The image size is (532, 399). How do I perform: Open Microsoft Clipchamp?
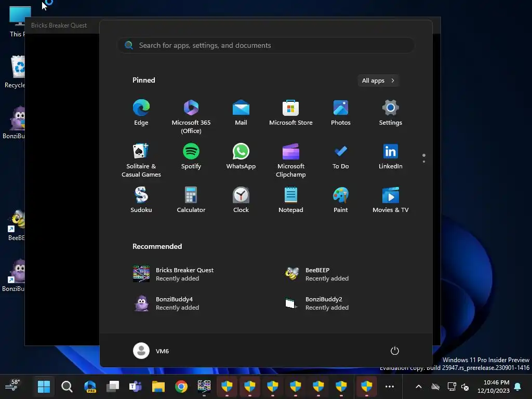coord(291,160)
